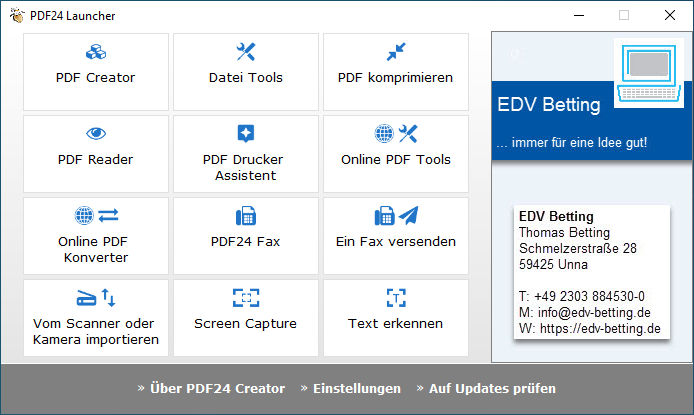Click Ein Fax versenden paper plane icon
Viewport: 694px width, 415px height.
pos(408,215)
